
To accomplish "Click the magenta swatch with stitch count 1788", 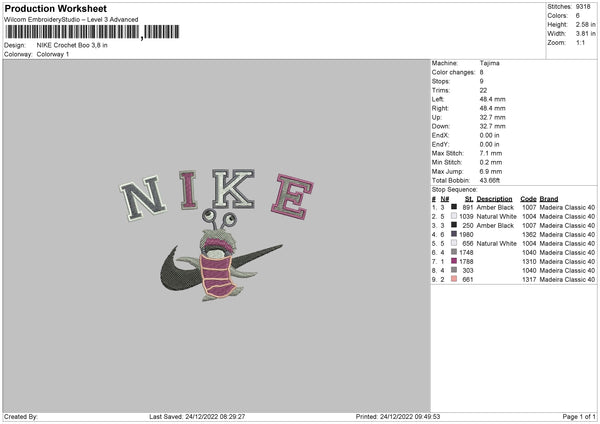I will pyautogui.click(x=454, y=261).
